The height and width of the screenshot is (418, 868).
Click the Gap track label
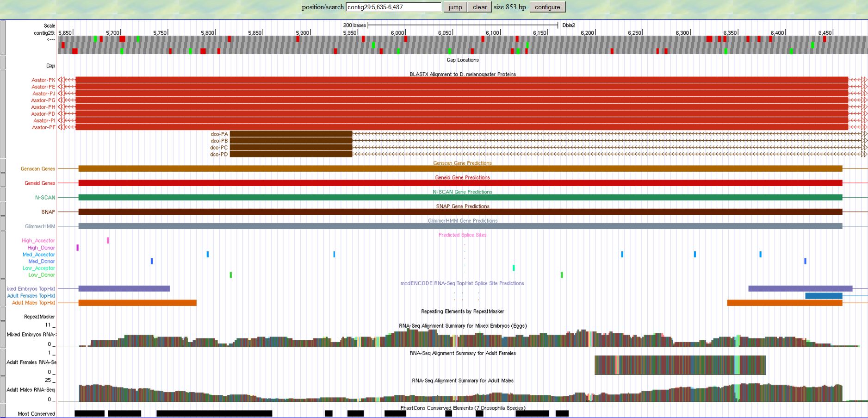pyautogui.click(x=50, y=66)
